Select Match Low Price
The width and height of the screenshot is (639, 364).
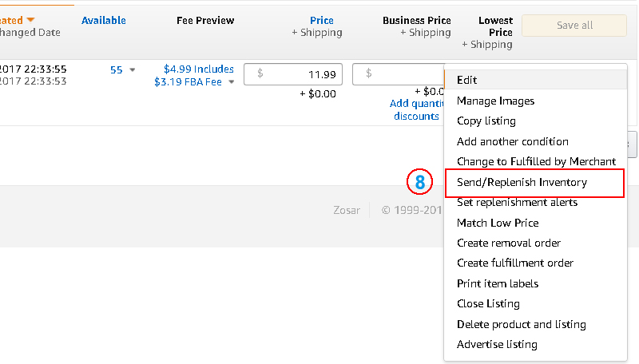pyautogui.click(x=497, y=223)
